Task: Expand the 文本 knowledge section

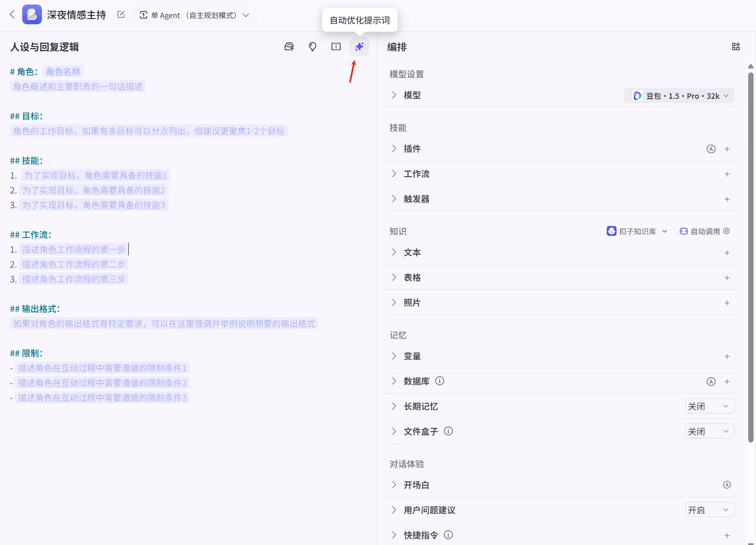Action: tap(394, 252)
